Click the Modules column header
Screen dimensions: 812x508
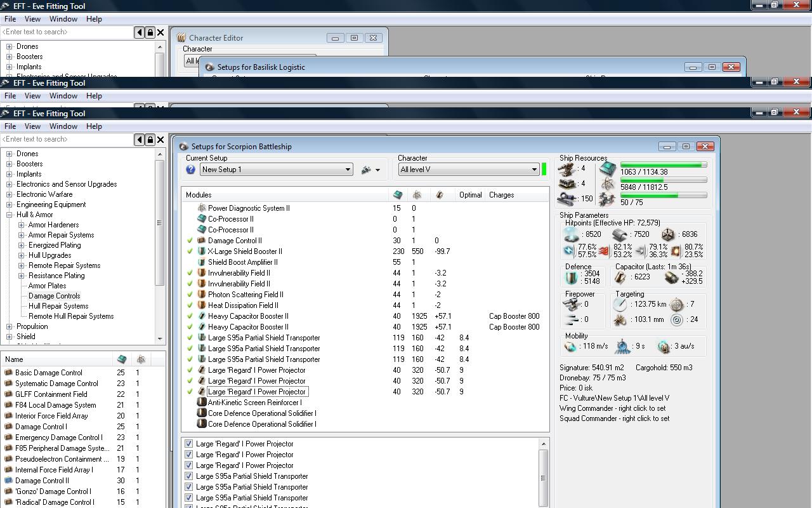click(285, 195)
